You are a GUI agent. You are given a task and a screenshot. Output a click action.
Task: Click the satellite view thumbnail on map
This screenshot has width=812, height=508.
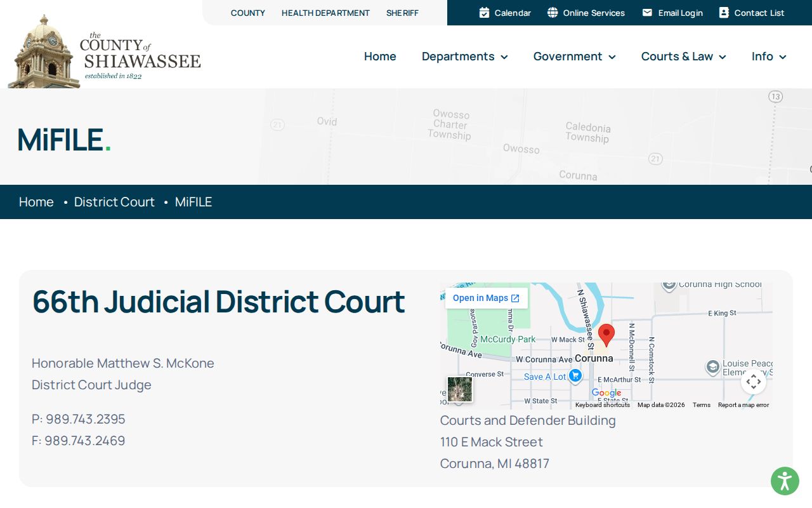(x=459, y=389)
